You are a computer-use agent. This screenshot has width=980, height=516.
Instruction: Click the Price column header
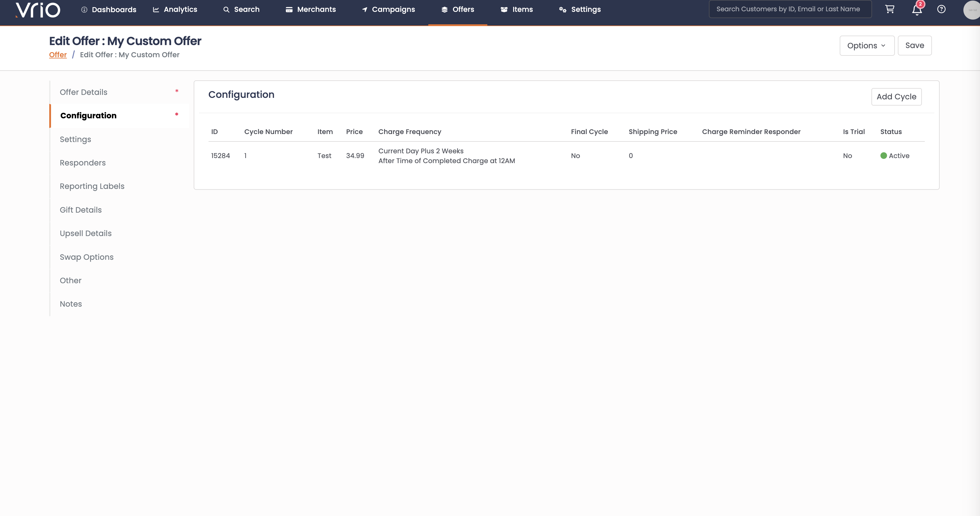pos(354,132)
